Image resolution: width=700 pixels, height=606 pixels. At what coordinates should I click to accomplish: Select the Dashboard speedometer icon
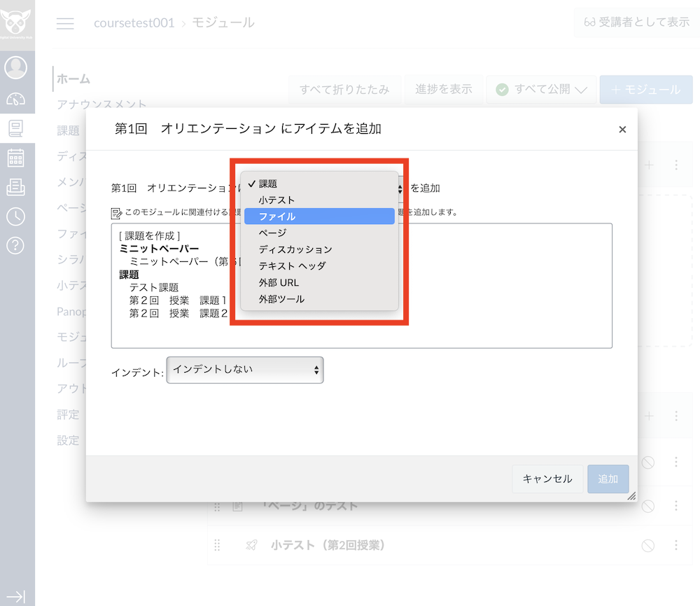tap(17, 98)
